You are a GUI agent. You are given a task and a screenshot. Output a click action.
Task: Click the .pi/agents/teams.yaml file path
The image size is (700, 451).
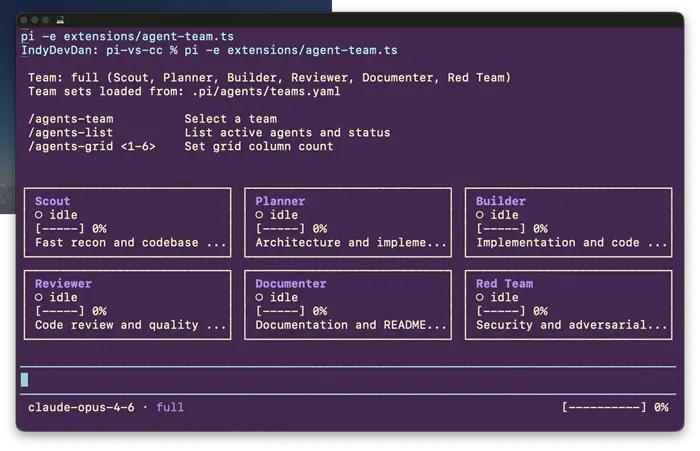[x=266, y=92]
